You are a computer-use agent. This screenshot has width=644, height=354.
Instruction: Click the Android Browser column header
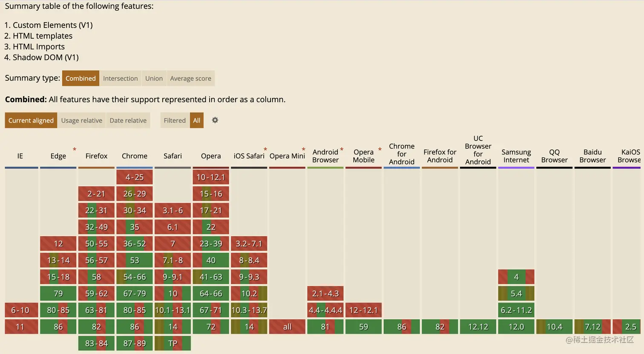tap(325, 156)
